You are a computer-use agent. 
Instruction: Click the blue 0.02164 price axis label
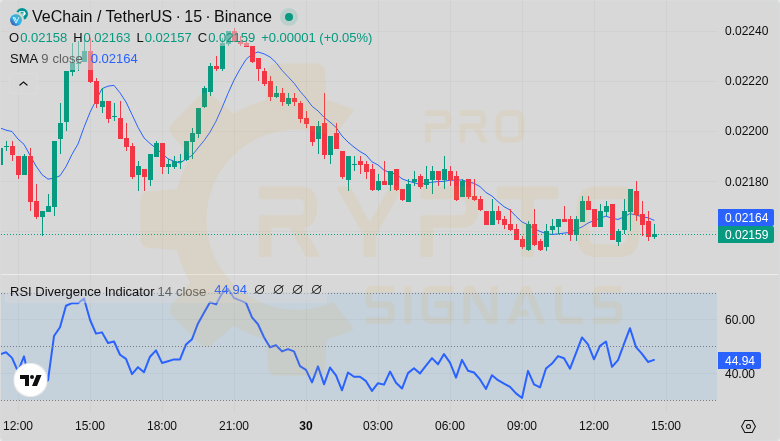coord(746,218)
